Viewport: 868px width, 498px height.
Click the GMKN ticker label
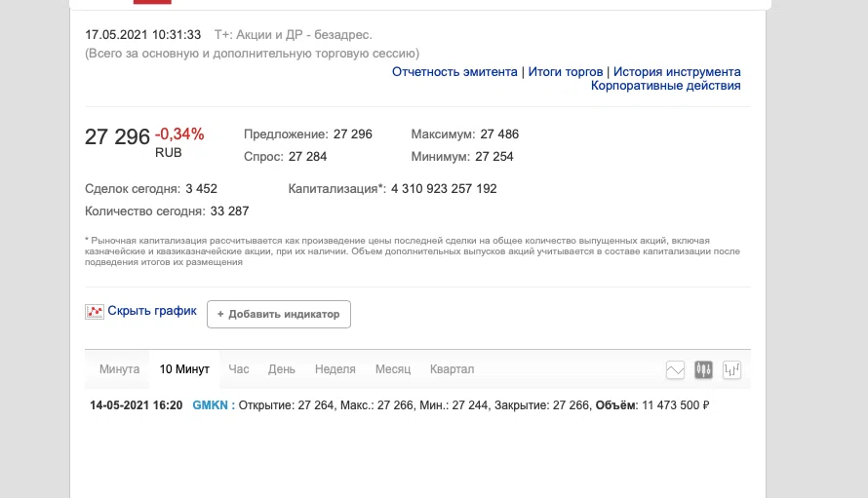(x=210, y=404)
